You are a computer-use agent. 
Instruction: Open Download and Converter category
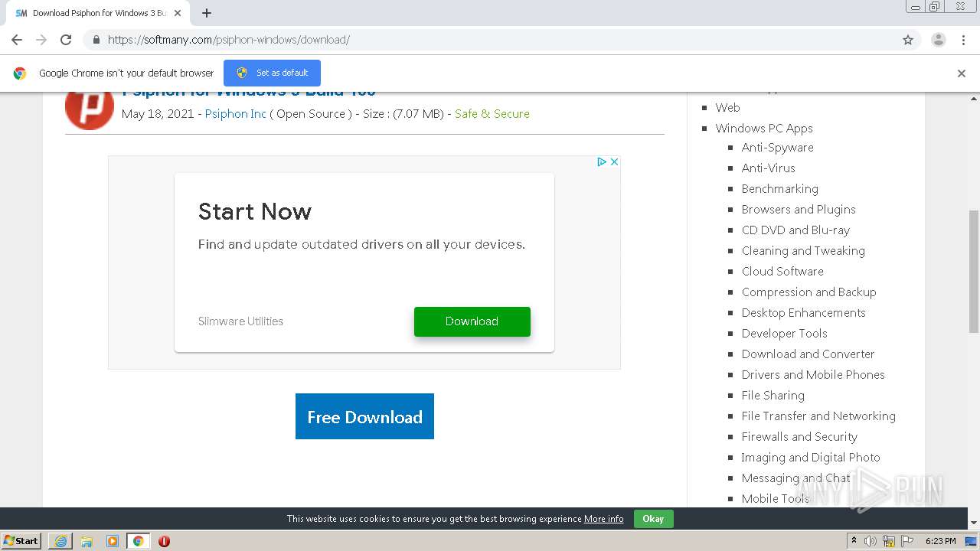coord(808,354)
